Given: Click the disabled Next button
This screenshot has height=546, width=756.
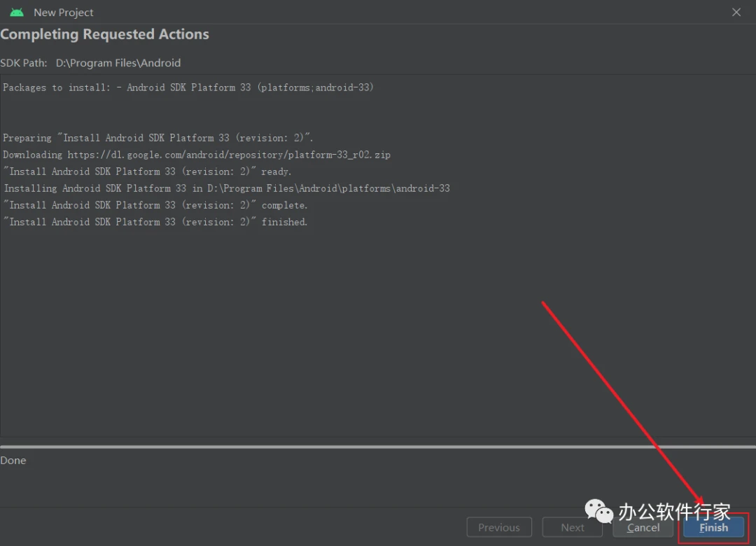Looking at the screenshot, I should coord(573,528).
